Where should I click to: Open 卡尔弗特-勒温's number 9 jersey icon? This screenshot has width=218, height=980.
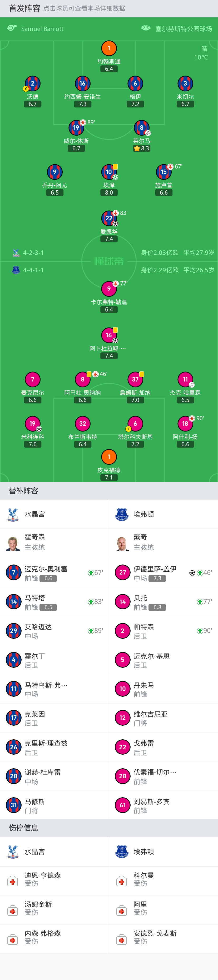coord(109,289)
